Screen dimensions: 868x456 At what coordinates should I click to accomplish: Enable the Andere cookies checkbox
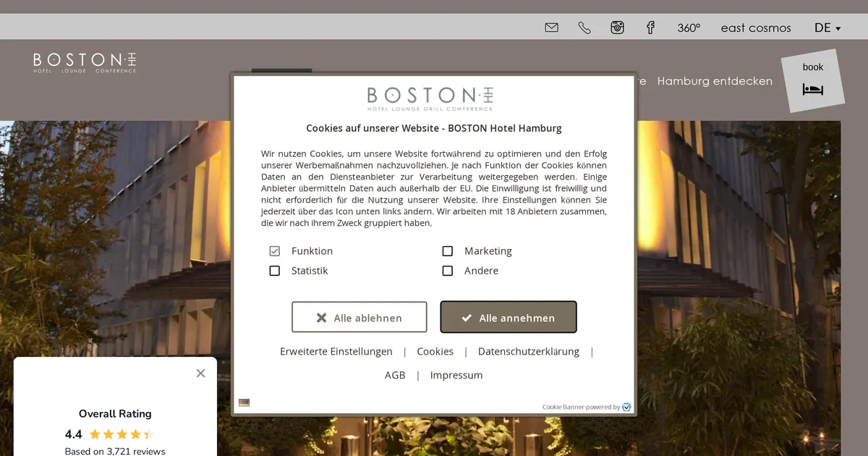[x=447, y=271]
